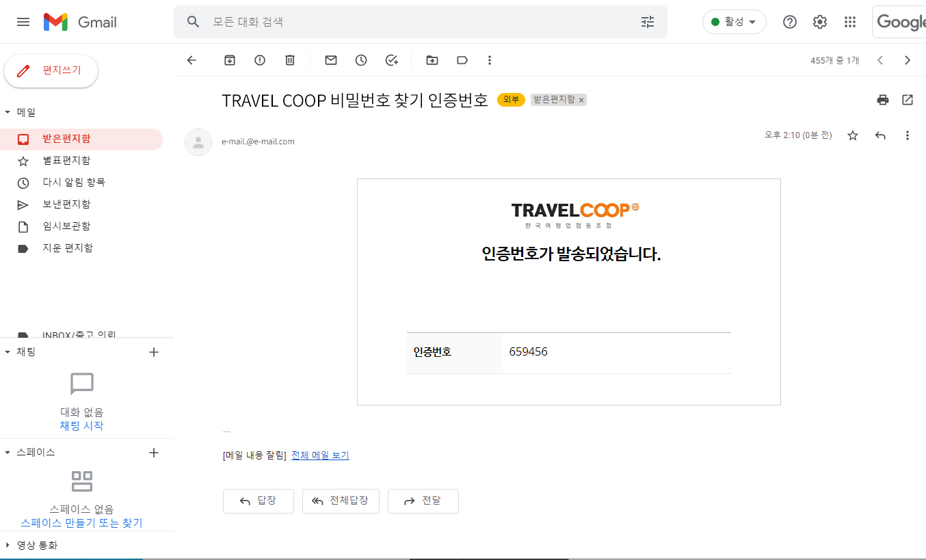This screenshot has width=926, height=560.
Task: Expand the 영상 통화 section
Action: [x=8, y=545]
